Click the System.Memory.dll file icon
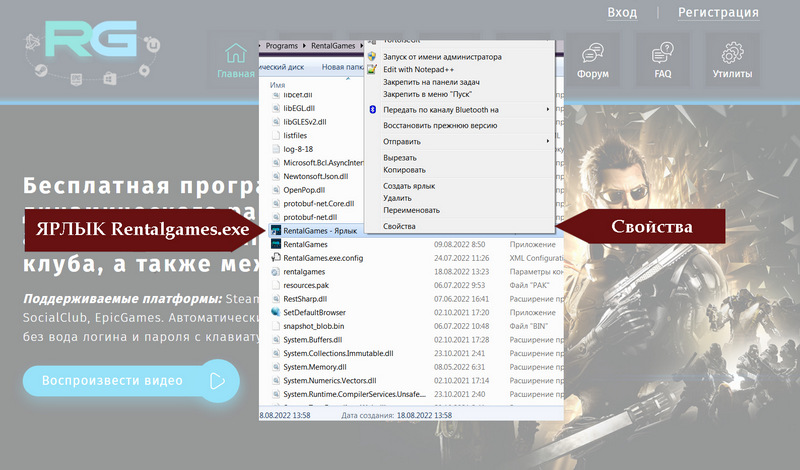 pos(276,367)
